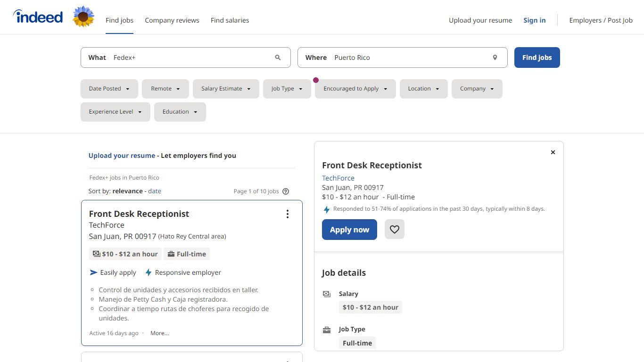
Task: Go to the Find jobs tab
Action: click(x=120, y=20)
